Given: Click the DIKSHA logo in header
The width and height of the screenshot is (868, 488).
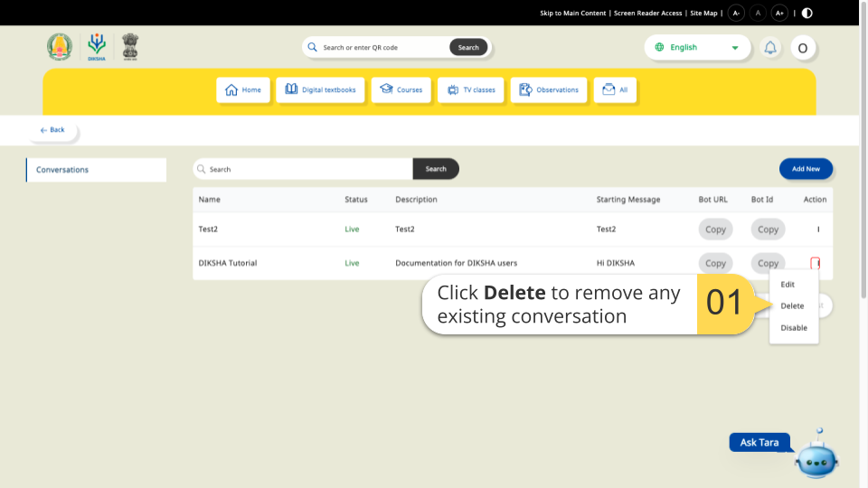Looking at the screenshot, I should coord(97,47).
